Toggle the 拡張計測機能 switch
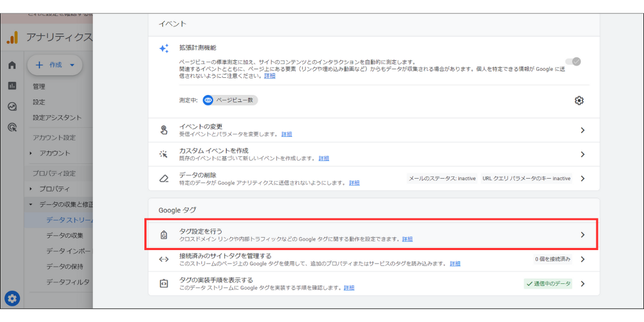 (x=573, y=62)
